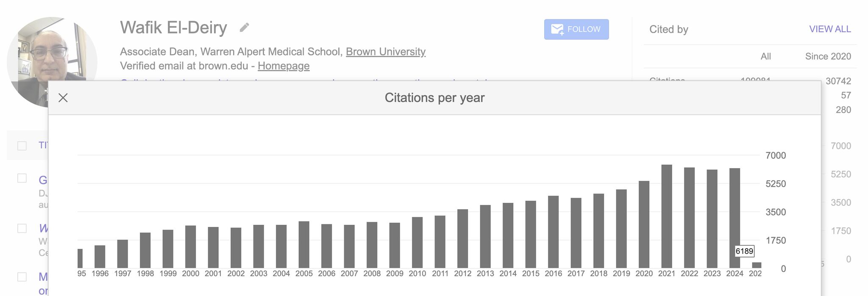The image size is (868, 296).
Task: Check the third article's checkbox
Action: pos(22,277)
